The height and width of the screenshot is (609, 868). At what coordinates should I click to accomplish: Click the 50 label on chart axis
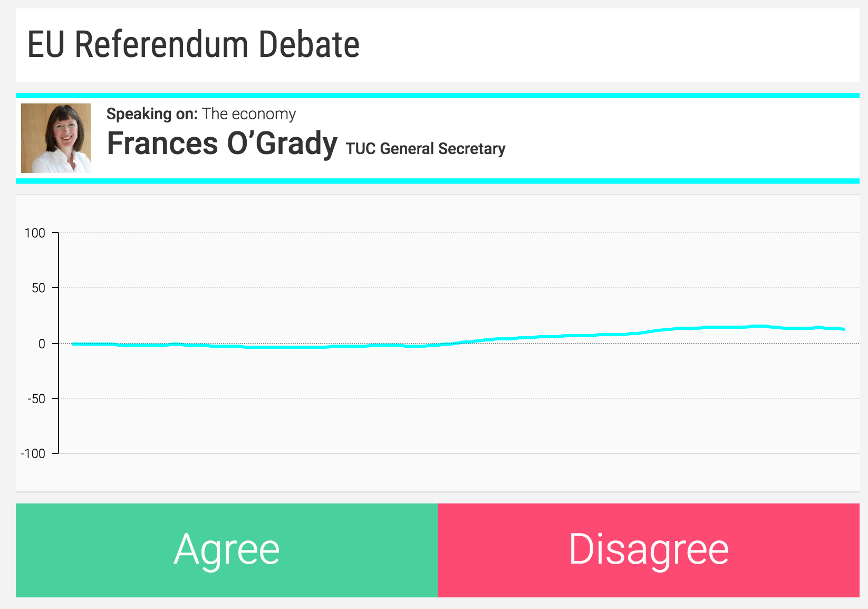[x=38, y=288]
